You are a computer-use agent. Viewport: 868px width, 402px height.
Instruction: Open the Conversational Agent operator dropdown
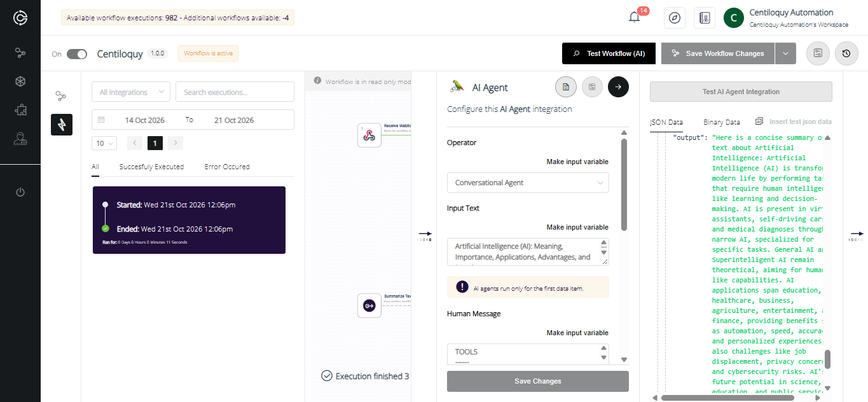[x=528, y=183]
